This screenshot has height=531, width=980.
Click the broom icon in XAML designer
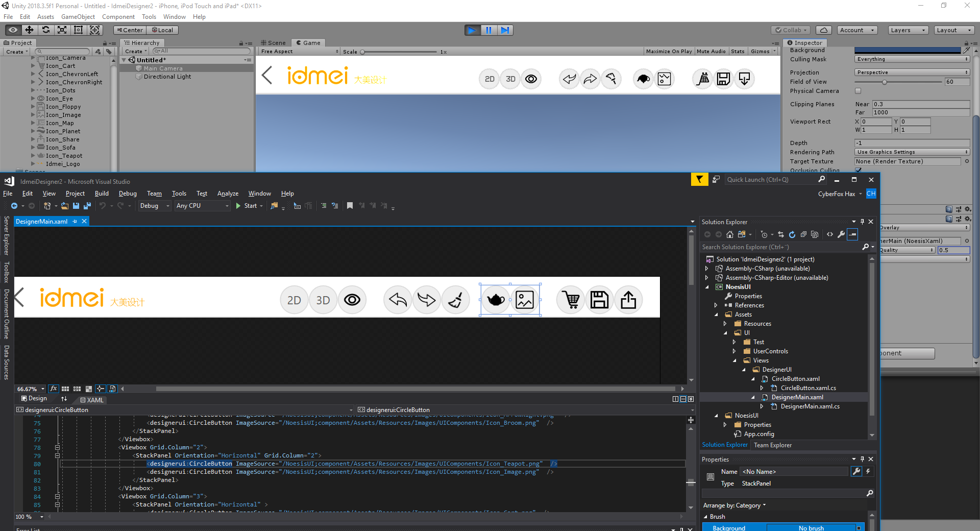point(455,300)
